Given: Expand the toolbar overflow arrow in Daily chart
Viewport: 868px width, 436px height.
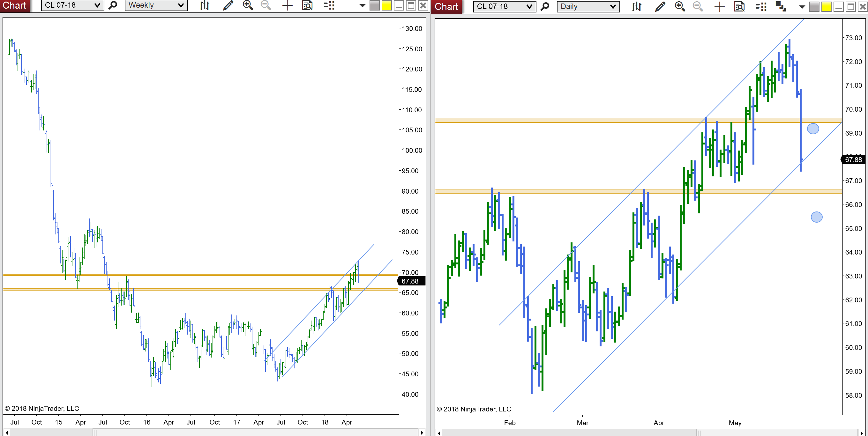Looking at the screenshot, I should [x=802, y=7].
